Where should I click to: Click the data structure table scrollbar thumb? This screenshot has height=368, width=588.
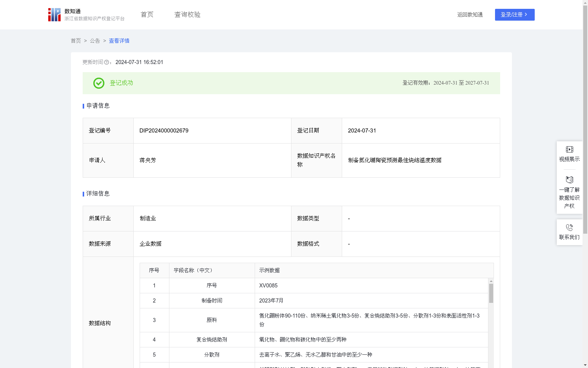491,293
